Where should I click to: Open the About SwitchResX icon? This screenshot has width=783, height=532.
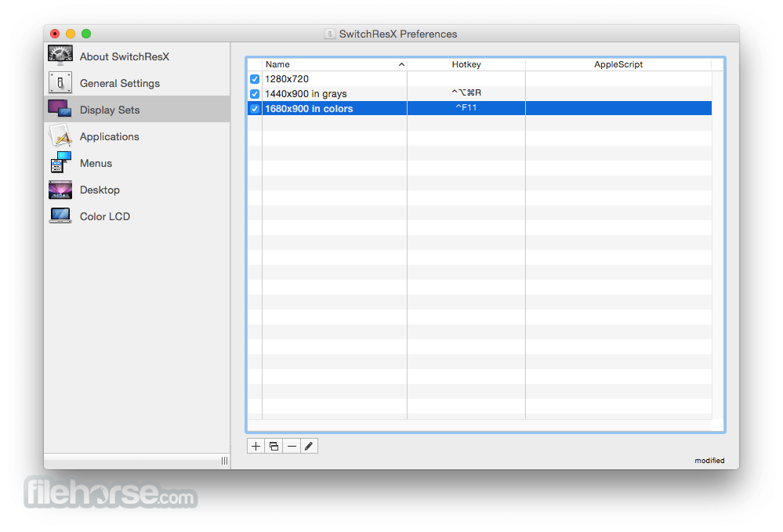pos(60,56)
